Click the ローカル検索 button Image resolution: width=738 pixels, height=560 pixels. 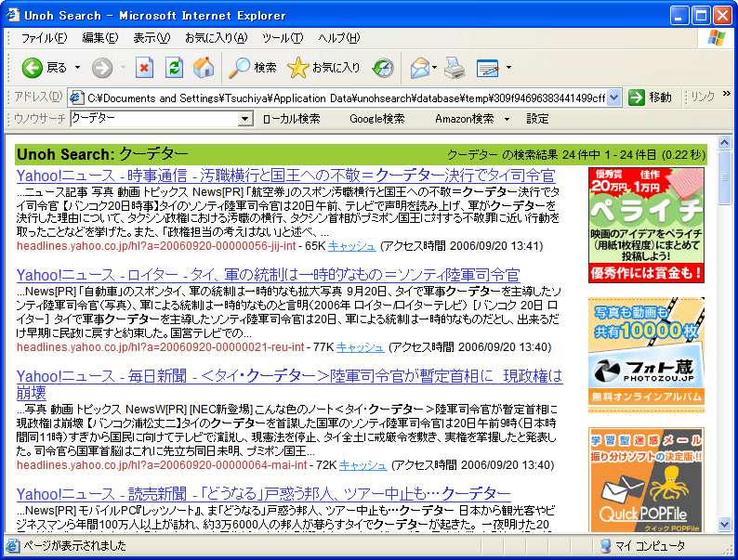291,119
